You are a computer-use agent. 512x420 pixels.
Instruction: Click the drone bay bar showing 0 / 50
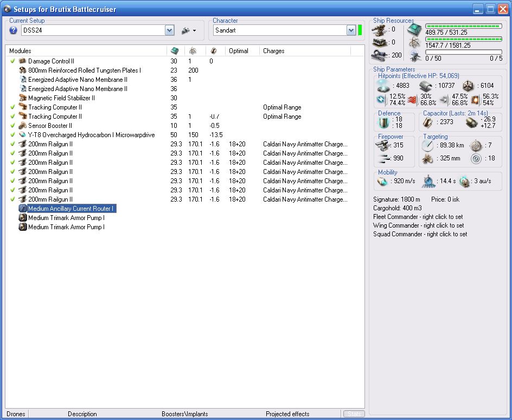pyautogui.click(x=463, y=52)
